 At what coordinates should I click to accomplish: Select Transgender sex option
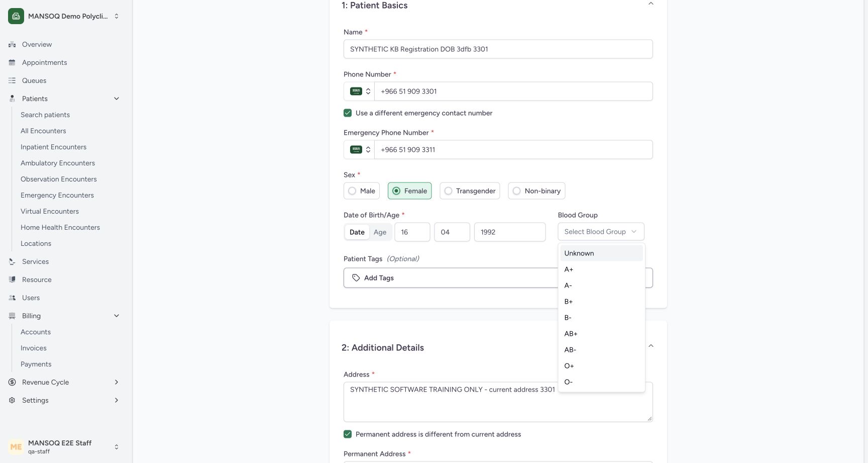pos(470,191)
